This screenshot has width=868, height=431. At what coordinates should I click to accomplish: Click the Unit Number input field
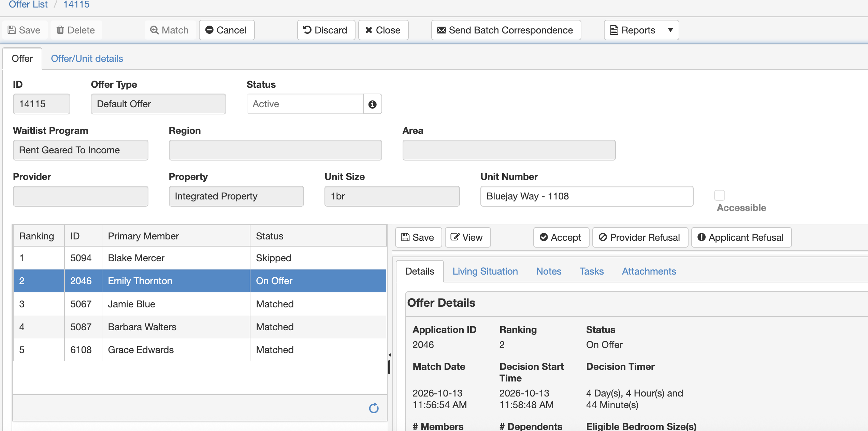tap(587, 196)
